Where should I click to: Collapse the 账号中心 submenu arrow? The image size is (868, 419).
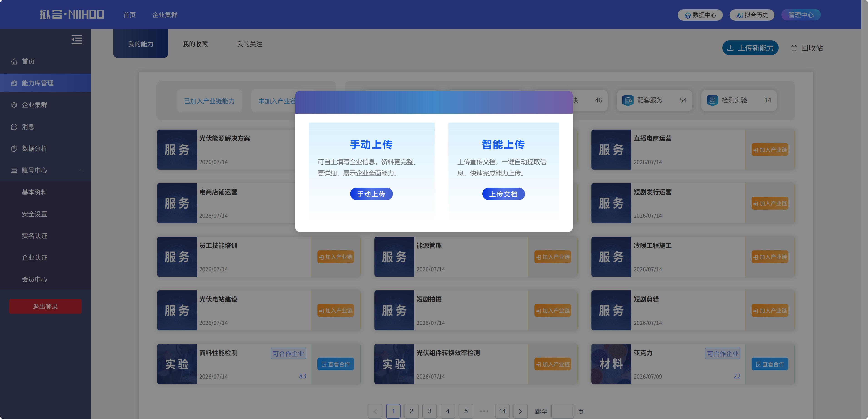point(81,170)
